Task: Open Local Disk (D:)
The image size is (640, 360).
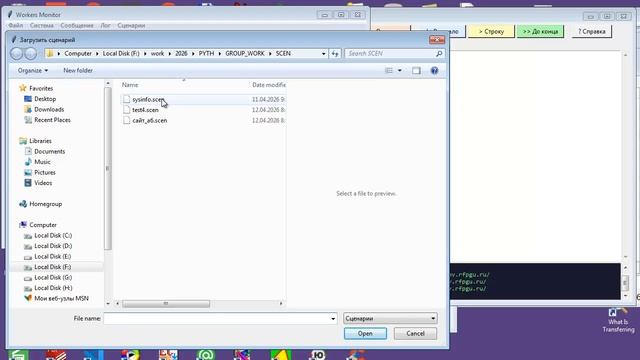Action: coord(53,246)
